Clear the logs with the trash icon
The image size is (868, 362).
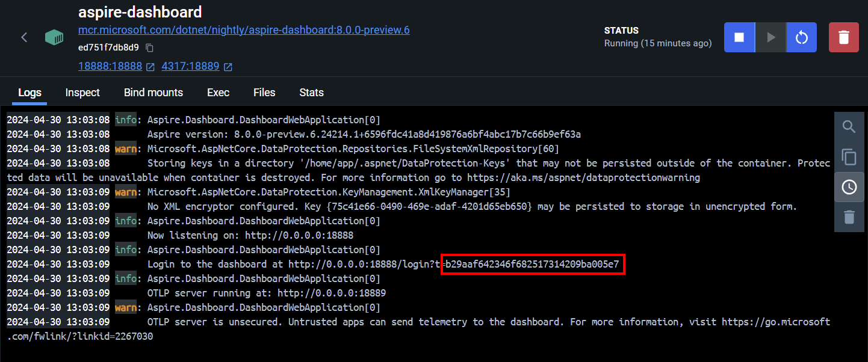pyautogui.click(x=849, y=217)
